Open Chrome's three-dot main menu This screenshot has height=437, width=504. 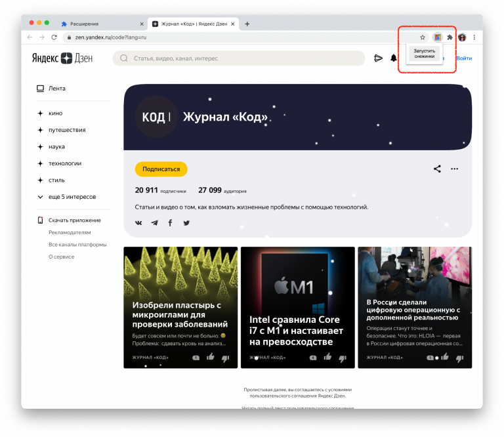pyautogui.click(x=474, y=37)
